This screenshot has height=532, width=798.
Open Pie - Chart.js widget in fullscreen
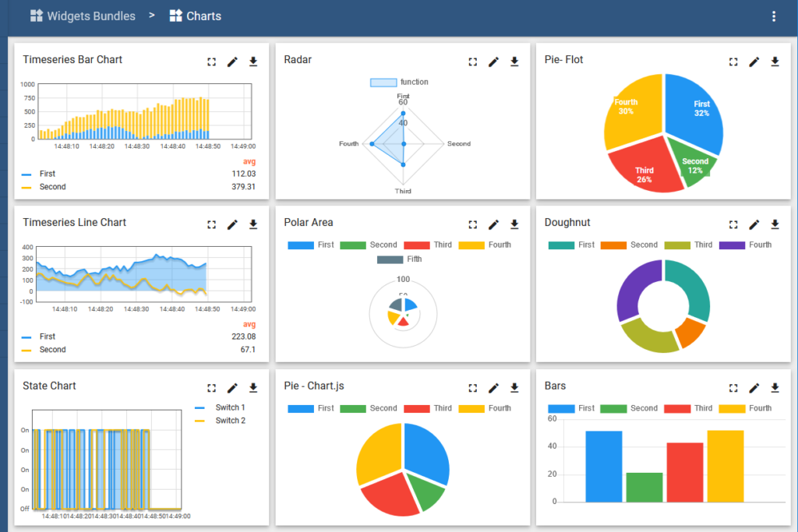coord(472,388)
